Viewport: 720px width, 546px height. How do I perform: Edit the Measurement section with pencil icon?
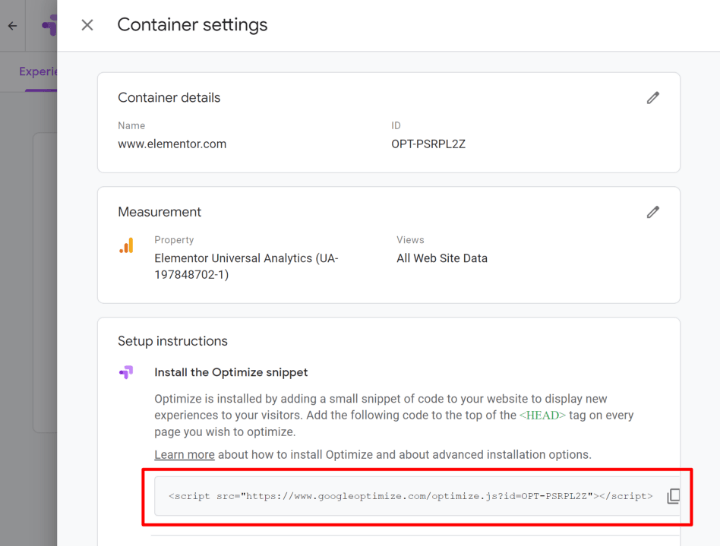(x=653, y=212)
